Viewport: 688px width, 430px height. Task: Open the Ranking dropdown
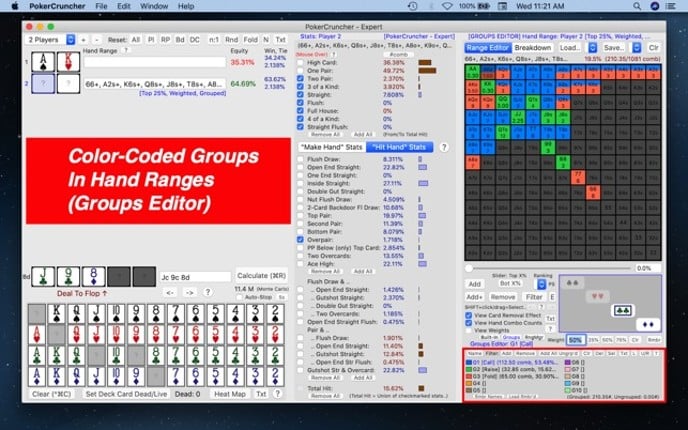coord(541,284)
